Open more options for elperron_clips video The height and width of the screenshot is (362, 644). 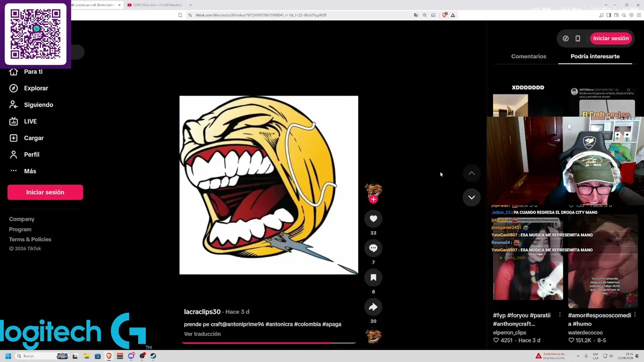pyautogui.click(x=559, y=315)
